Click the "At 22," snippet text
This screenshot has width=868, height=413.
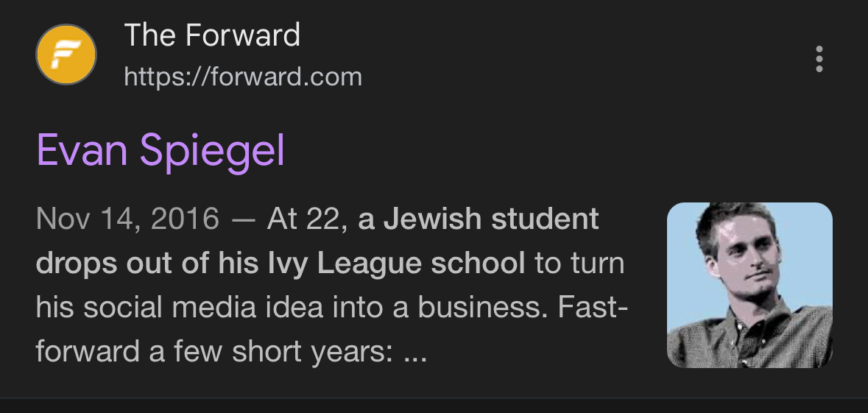(x=308, y=219)
